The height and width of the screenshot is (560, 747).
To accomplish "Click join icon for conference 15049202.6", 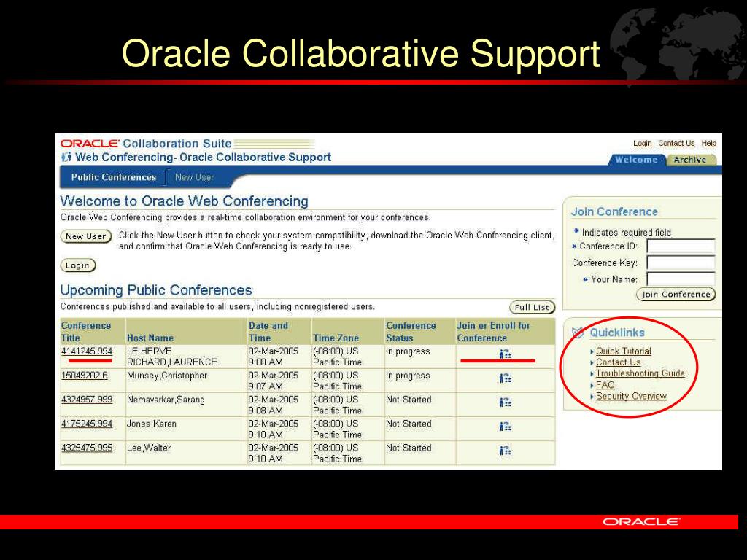I will coord(505,378).
